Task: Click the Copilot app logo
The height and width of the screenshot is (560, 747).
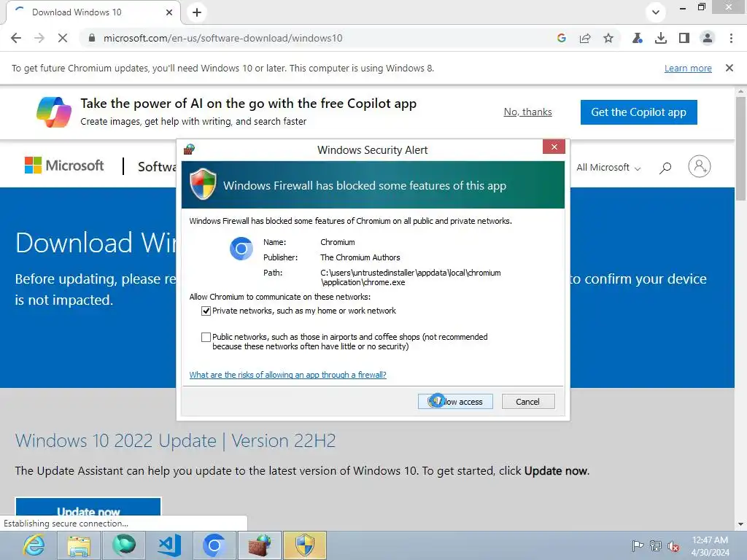Action: tap(54, 112)
